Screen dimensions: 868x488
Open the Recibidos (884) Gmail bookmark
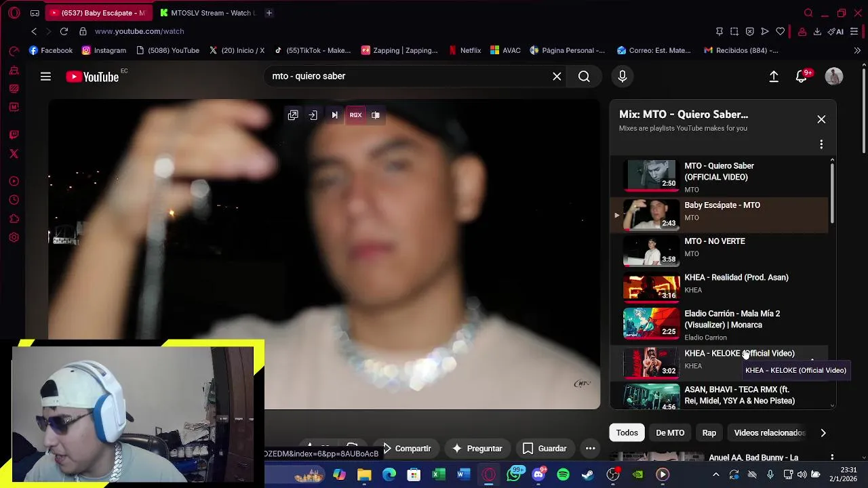coord(741,50)
